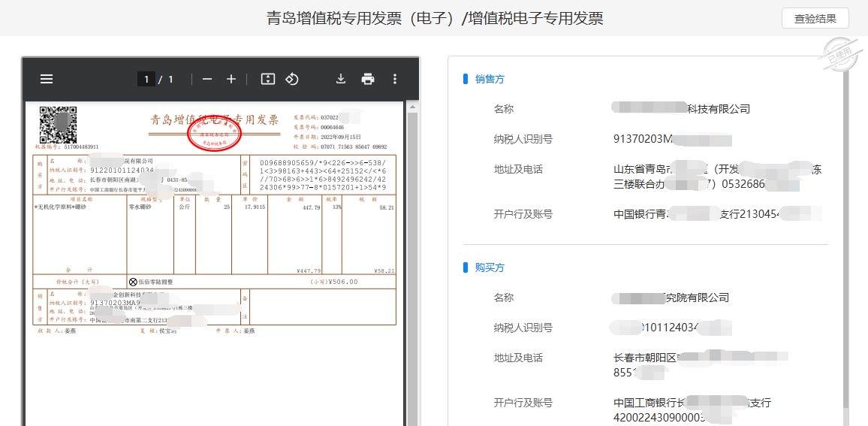Open PDF viewer more actions menu
Image resolution: width=868 pixels, height=426 pixels.
[x=395, y=79]
